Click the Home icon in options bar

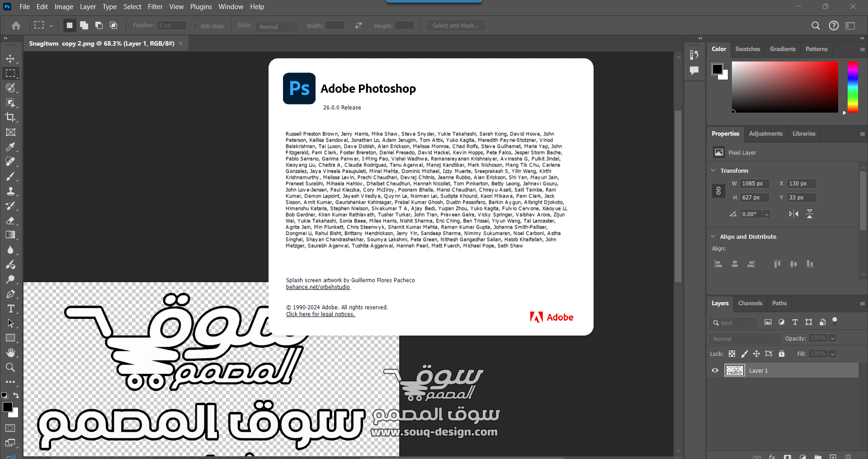(x=16, y=26)
